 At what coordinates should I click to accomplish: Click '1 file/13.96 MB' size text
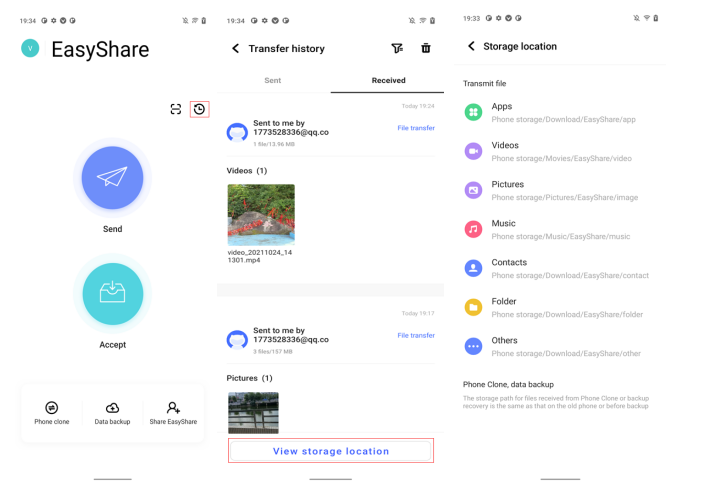point(274,144)
